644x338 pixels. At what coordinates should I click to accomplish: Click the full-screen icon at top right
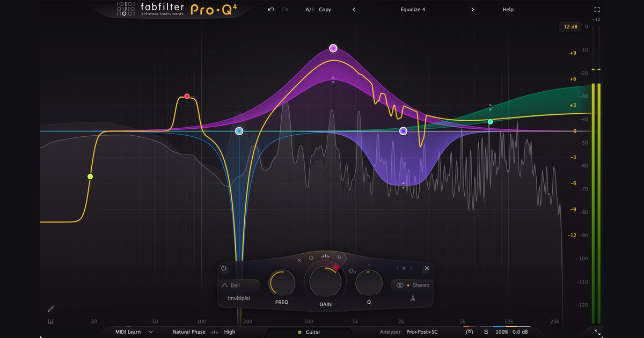(x=597, y=9)
